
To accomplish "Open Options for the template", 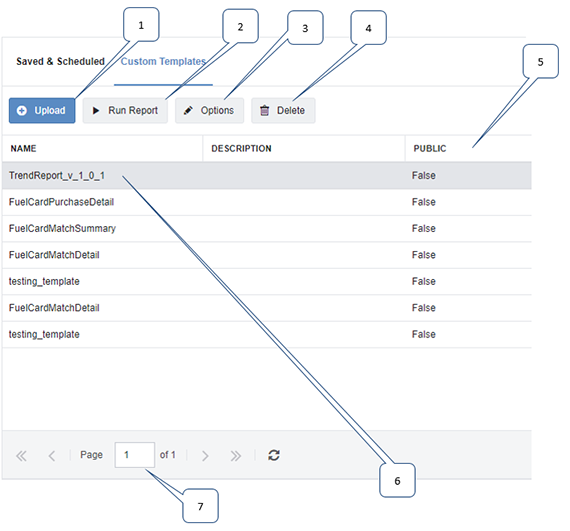I will pos(209,110).
